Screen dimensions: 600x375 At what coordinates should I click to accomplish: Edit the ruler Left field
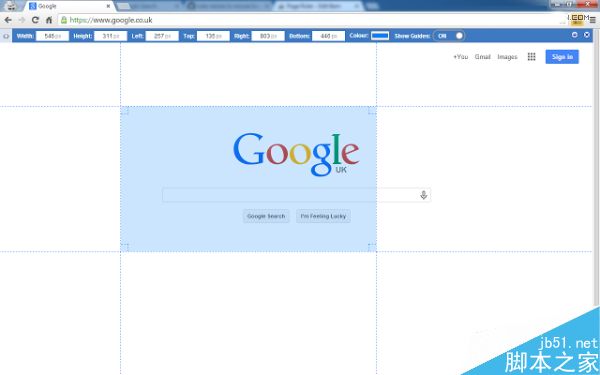(162, 36)
